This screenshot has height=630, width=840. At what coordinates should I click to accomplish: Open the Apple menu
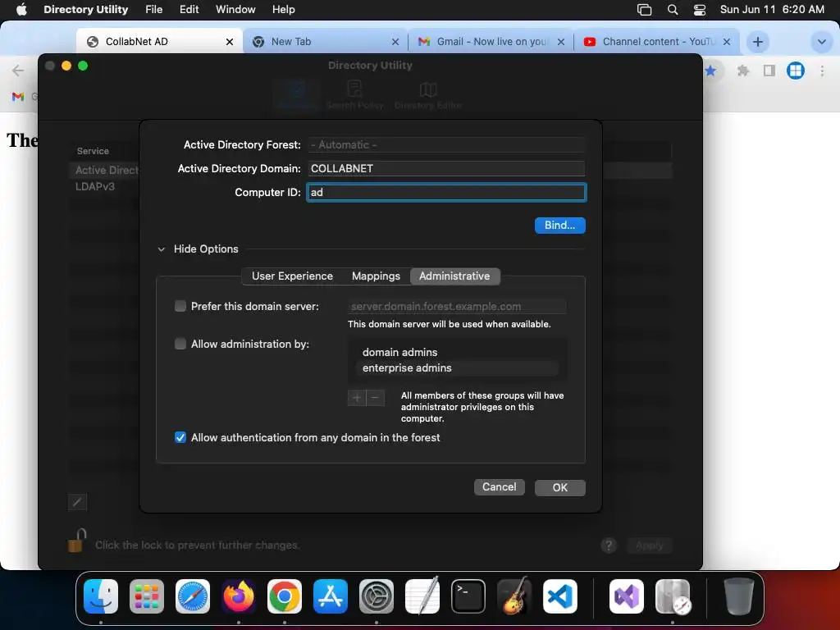pyautogui.click(x=21, y=10)
